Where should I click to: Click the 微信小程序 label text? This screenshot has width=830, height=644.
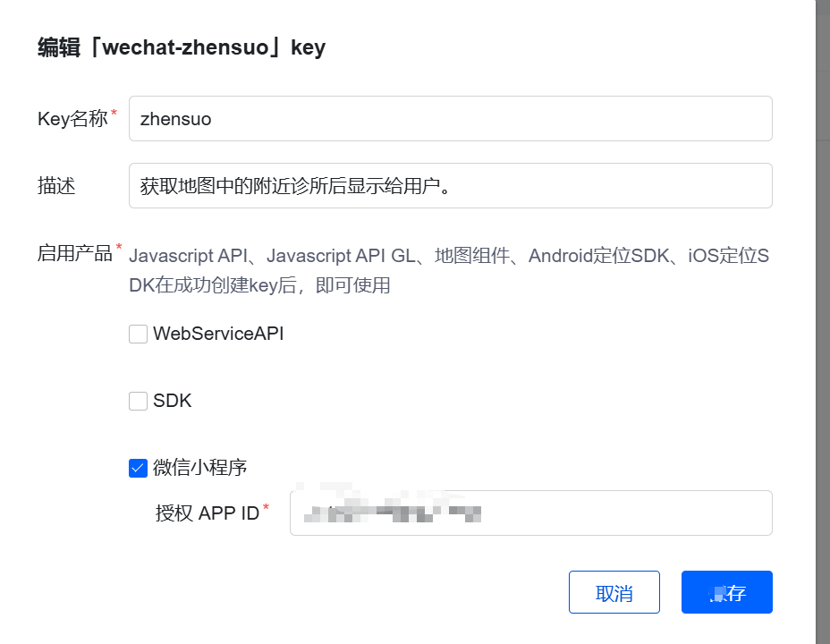tap(199, 467)
